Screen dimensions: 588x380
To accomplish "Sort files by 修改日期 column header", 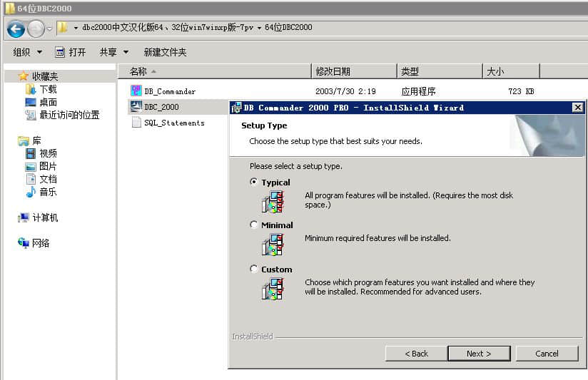I will 333,71.
